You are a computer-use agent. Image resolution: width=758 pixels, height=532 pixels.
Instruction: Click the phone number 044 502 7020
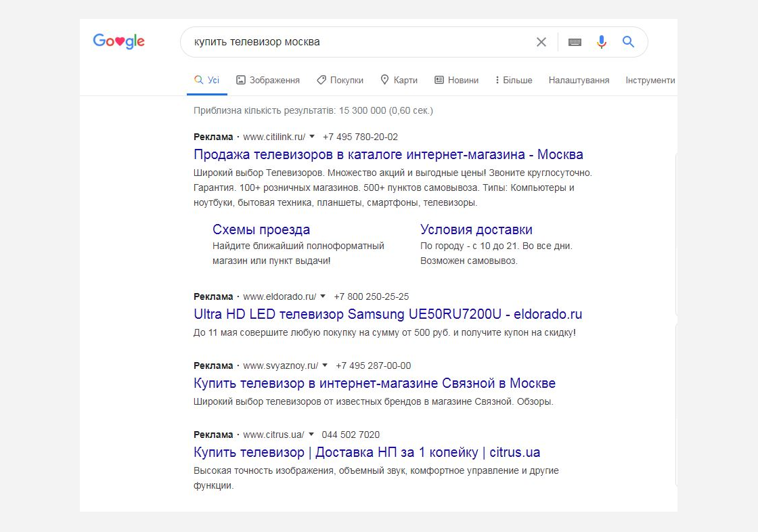pos(351,435)
